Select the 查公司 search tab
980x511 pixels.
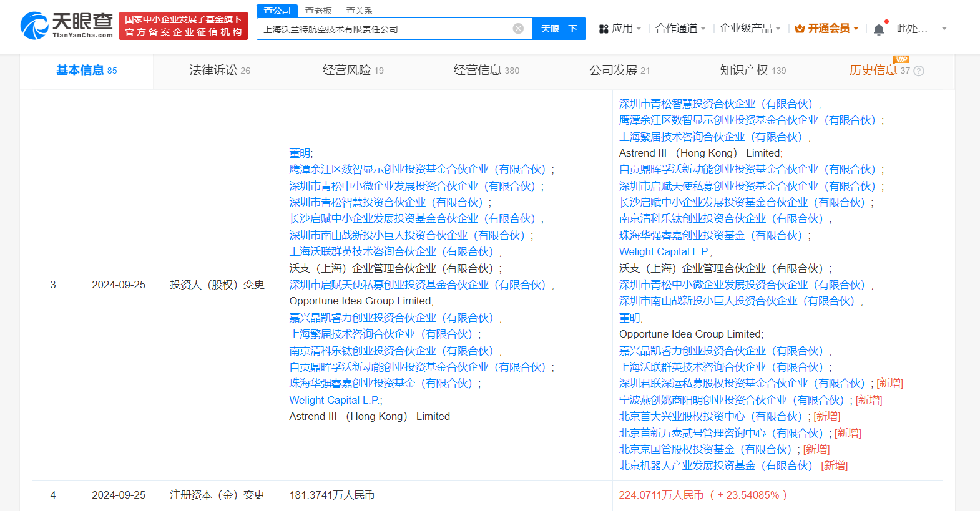pos(277,11)
